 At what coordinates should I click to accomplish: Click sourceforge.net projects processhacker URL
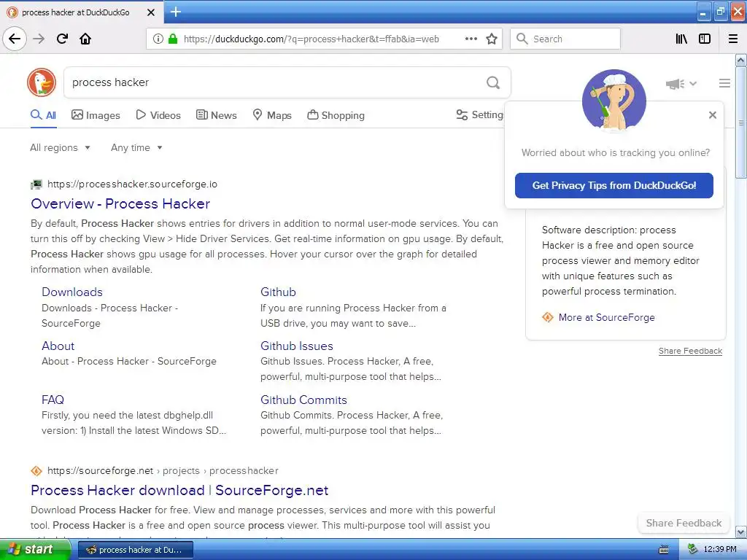tap(163, 470)
